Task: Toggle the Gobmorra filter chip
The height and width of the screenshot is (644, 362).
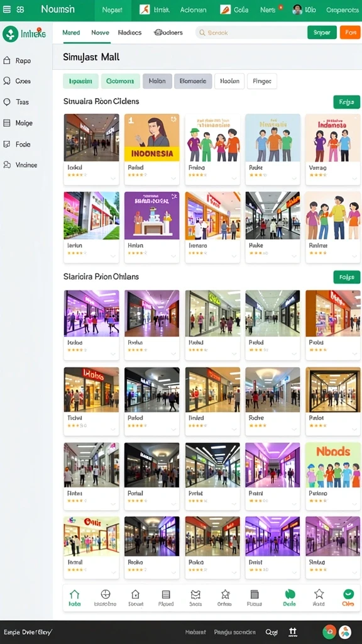Action: click(120, 81)
